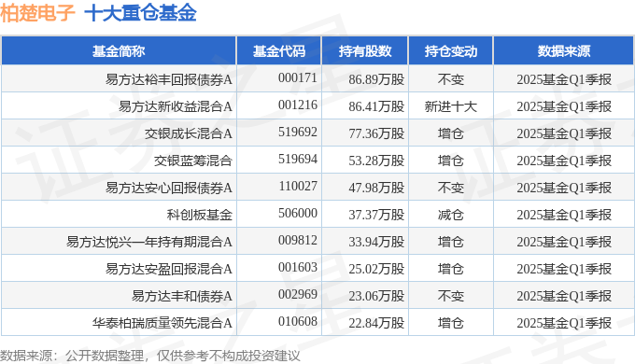
Task: Click the 基金简称 column header
Action: point(119,51)
